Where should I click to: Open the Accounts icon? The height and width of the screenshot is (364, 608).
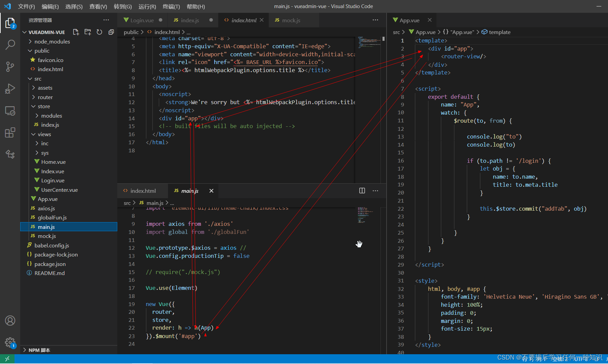click(x=10, y=321)
